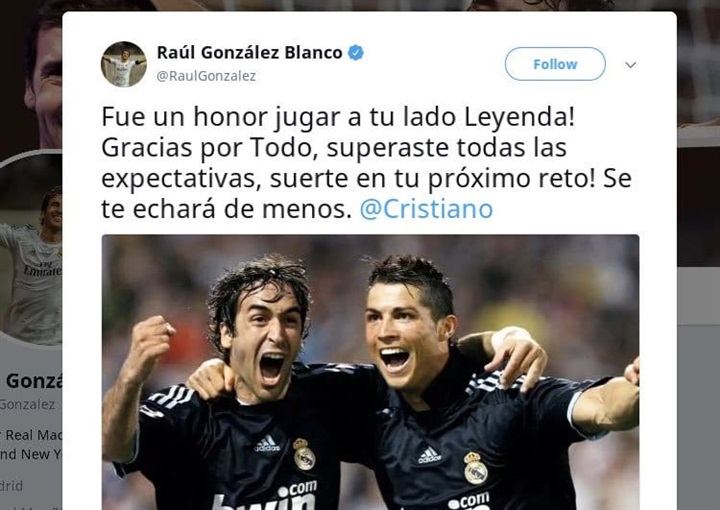Open Raúl González Blanco's round avatar
Image resolution: width=720 pixels, height=510 pixels.
124,64
